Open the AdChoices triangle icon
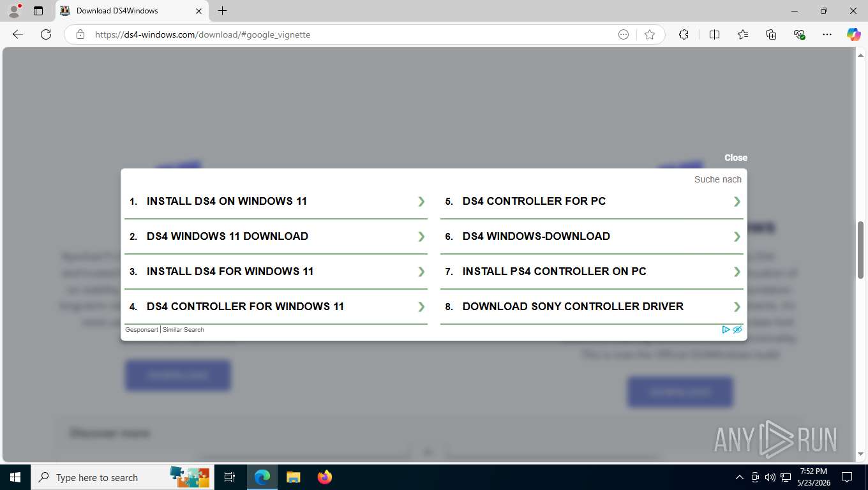 click(x=726, y=330)
